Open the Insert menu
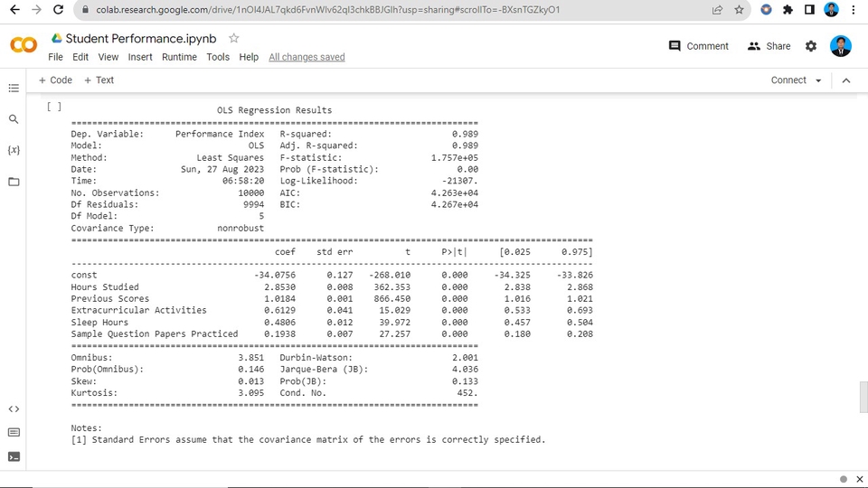This screenshot has width=868, height=488. [x=140, y=57]
